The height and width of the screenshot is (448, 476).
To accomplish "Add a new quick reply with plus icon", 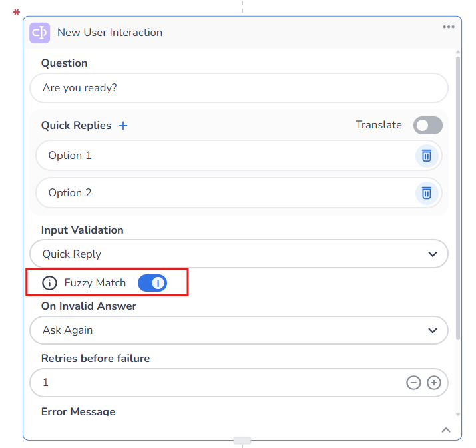I will click(123, 125).
